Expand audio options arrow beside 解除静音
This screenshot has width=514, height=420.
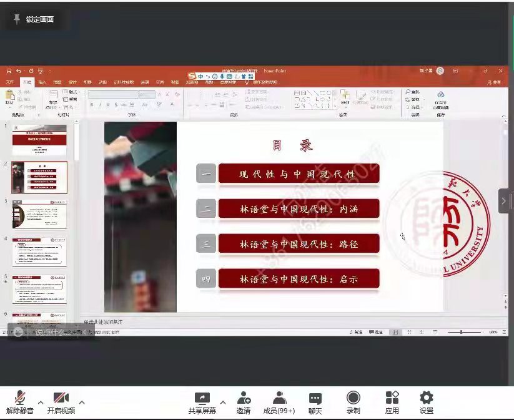41,403
